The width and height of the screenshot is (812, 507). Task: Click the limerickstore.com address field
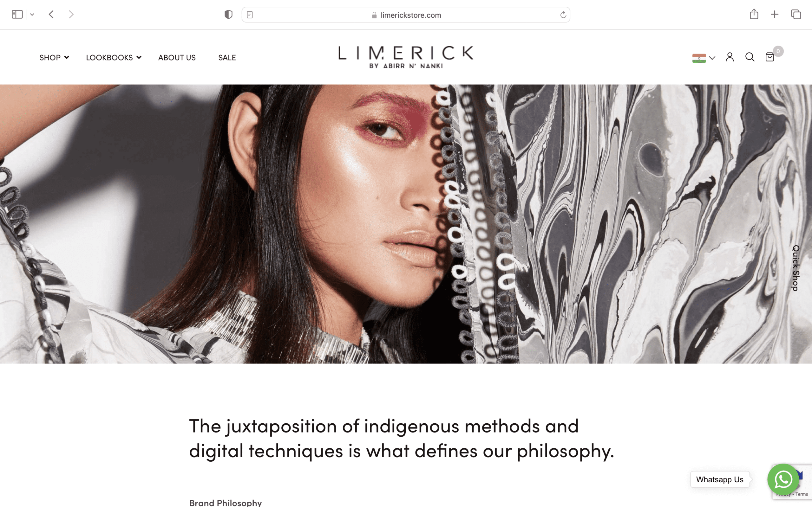tap(406, 15)
